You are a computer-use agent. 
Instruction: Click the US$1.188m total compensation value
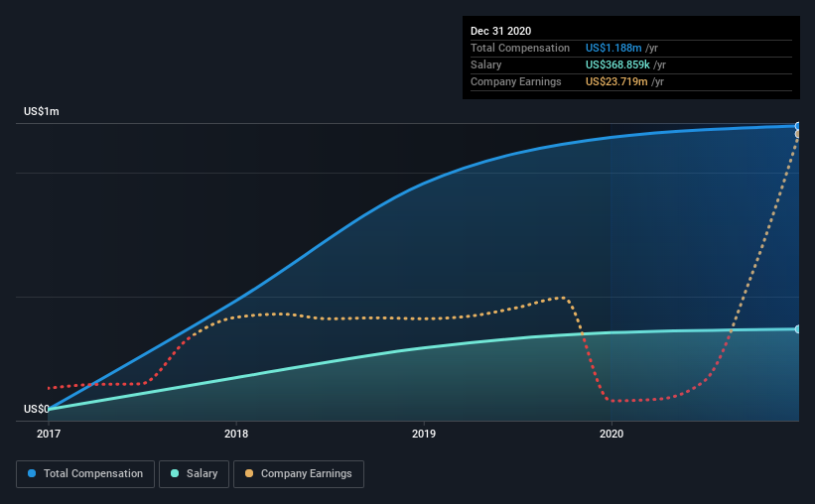pyautogui.click(x=613, y=48)
